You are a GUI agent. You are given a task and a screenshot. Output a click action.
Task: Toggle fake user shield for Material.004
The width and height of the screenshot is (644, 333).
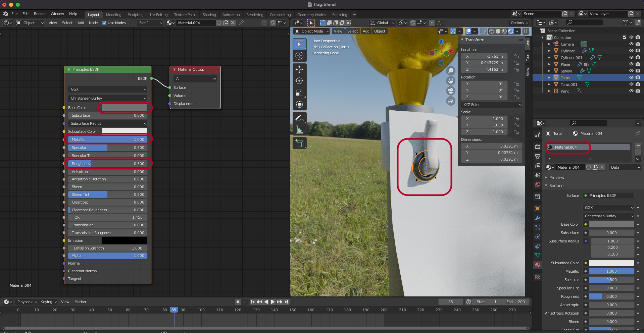[589, 167]
